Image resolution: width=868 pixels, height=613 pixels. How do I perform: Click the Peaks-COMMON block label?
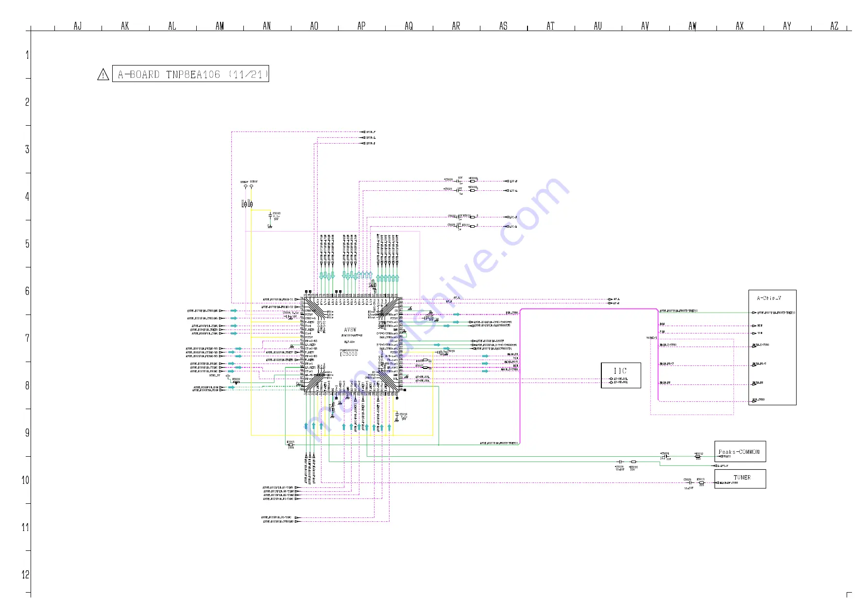pos(739,451)
